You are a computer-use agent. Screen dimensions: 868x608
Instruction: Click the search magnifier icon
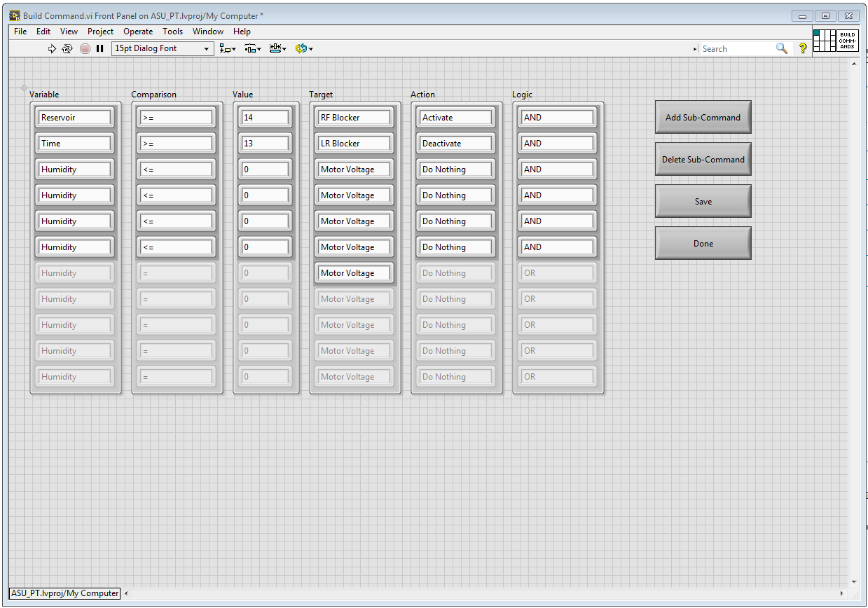(x=782, y=48)
